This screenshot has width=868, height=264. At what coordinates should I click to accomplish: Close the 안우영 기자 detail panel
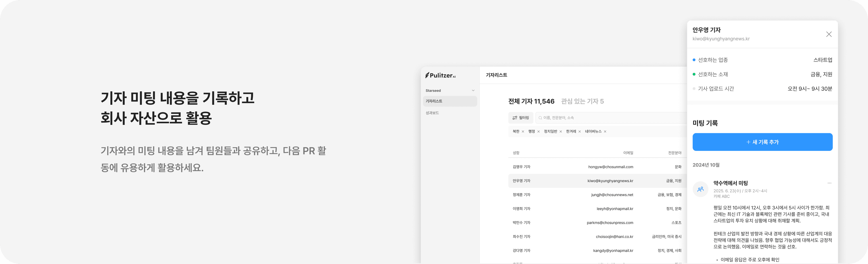pos(829,34)
